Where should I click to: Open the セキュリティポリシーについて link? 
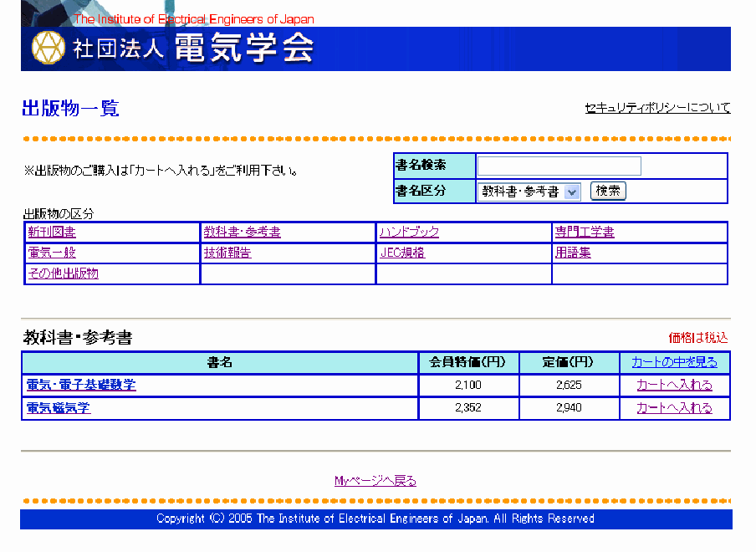tap(657, 108)
